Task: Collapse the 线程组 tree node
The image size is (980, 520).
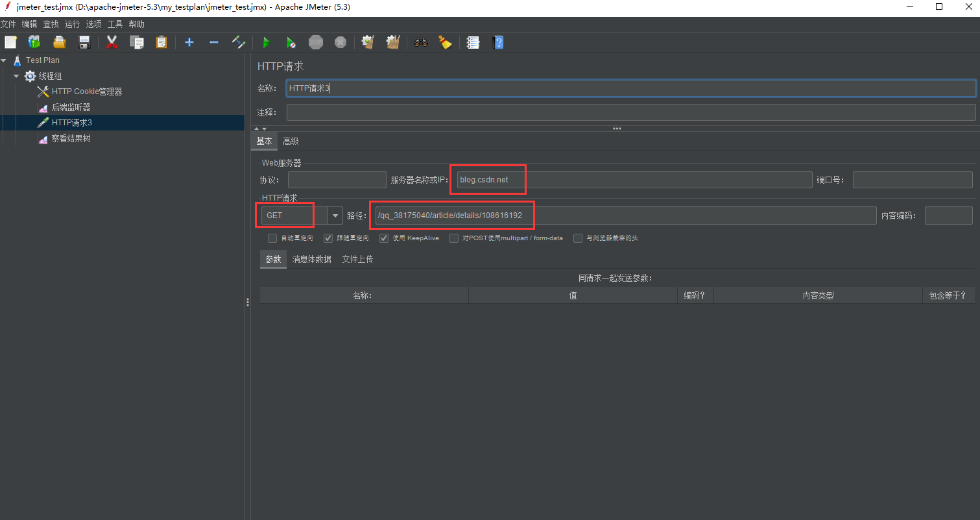Action: point(16,76)
